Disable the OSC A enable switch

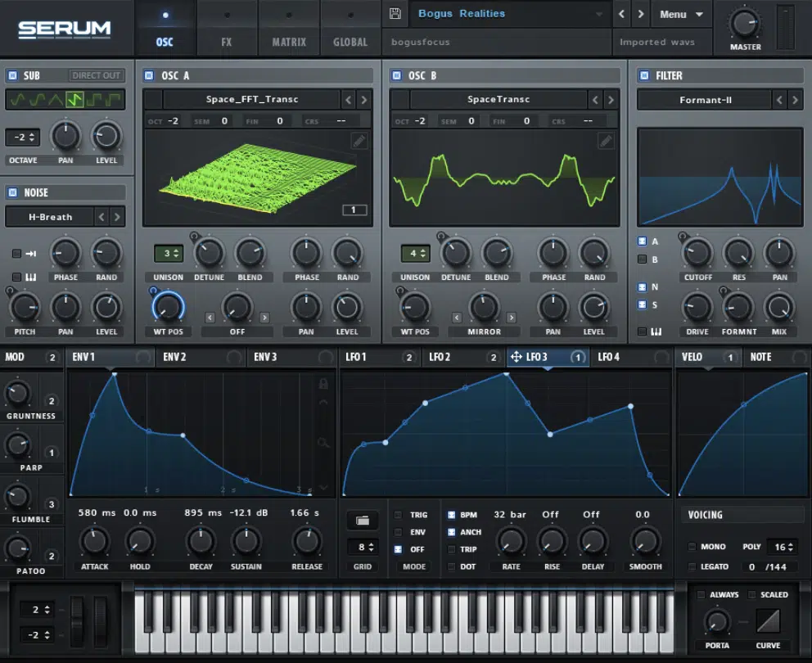[149, 75]
